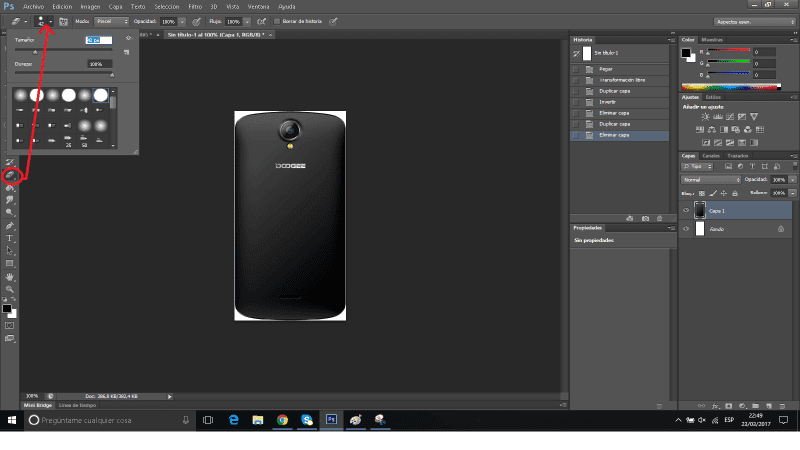
Task: Open the Archivo menu
Action: [34, 7]
